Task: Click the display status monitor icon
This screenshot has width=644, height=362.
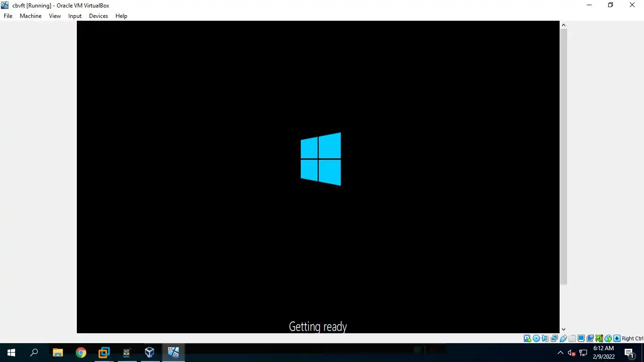Action: pyautogui.click(x=581, y=338)
